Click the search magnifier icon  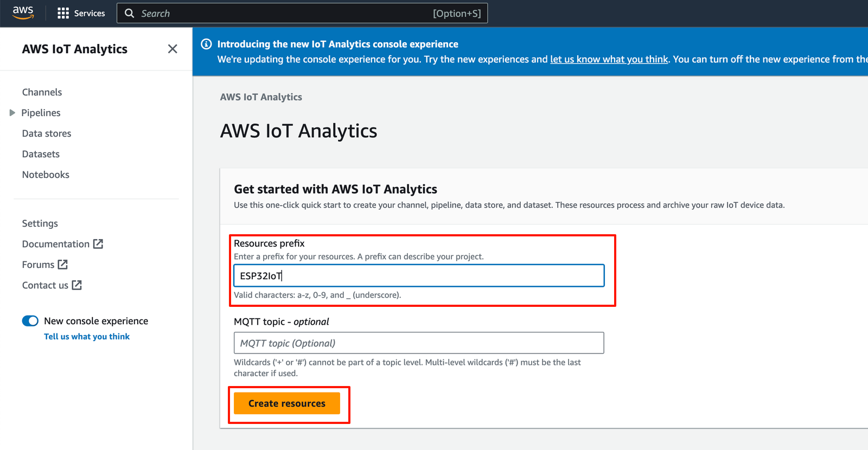129,13
